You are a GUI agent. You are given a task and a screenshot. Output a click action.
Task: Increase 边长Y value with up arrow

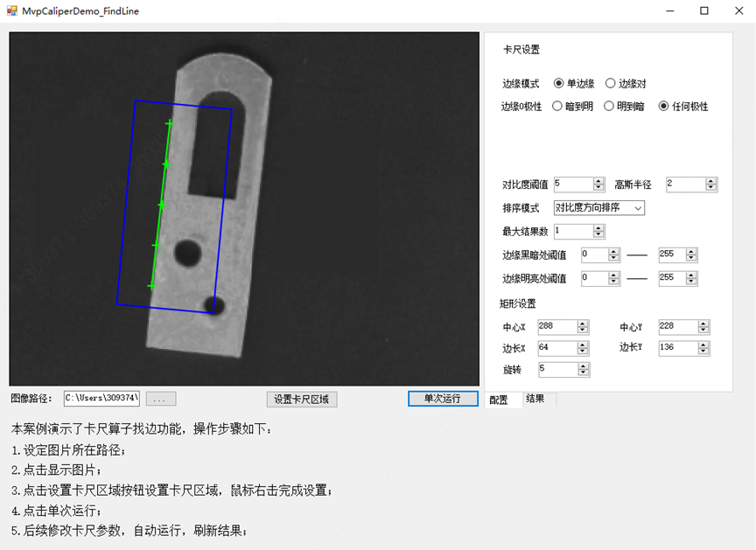(703, 345)
